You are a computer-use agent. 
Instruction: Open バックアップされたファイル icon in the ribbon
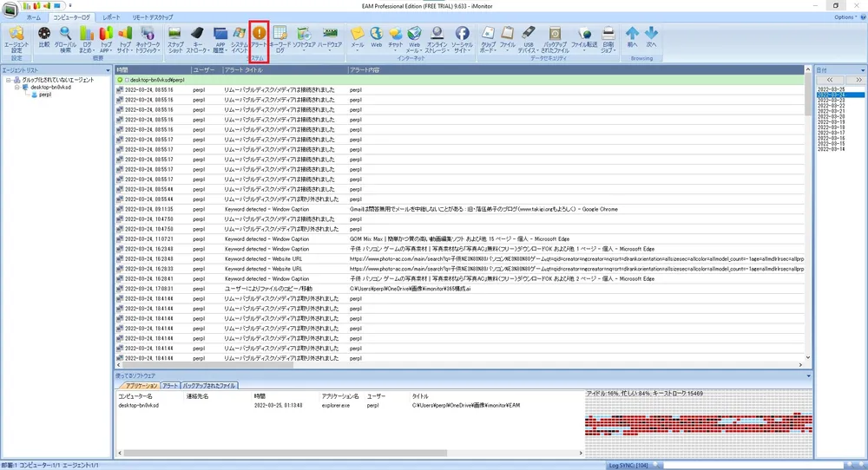pyautogui.click(x=555, y=39)
